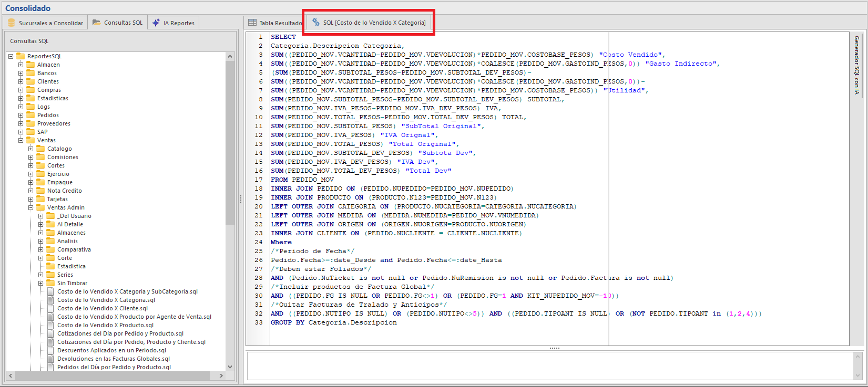This screenshot has height=387, width=868.
Task: Click the Almacenes folder icon
Action: [50, 233]
